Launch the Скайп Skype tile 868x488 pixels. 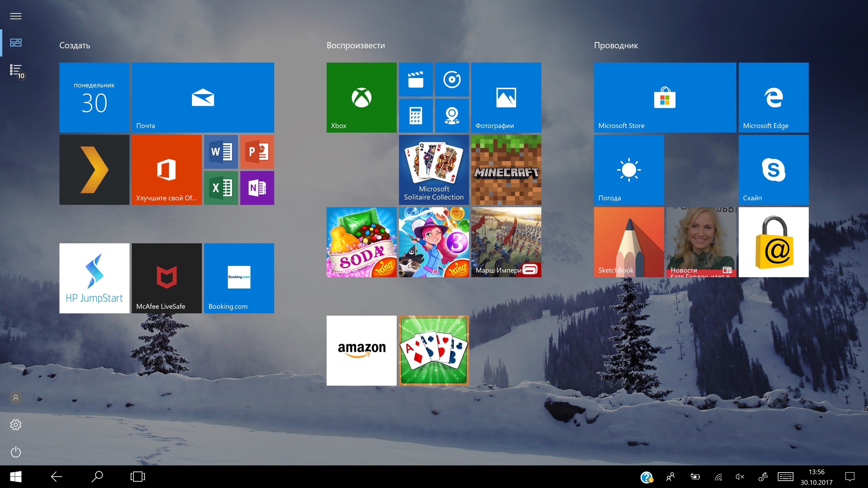[774, 170]
